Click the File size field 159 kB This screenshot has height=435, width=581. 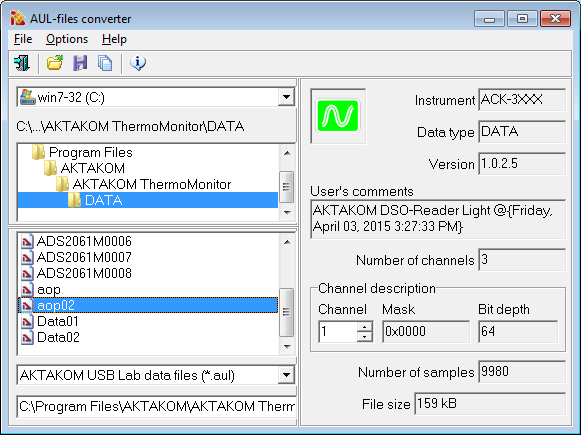[x=490, y=404]
